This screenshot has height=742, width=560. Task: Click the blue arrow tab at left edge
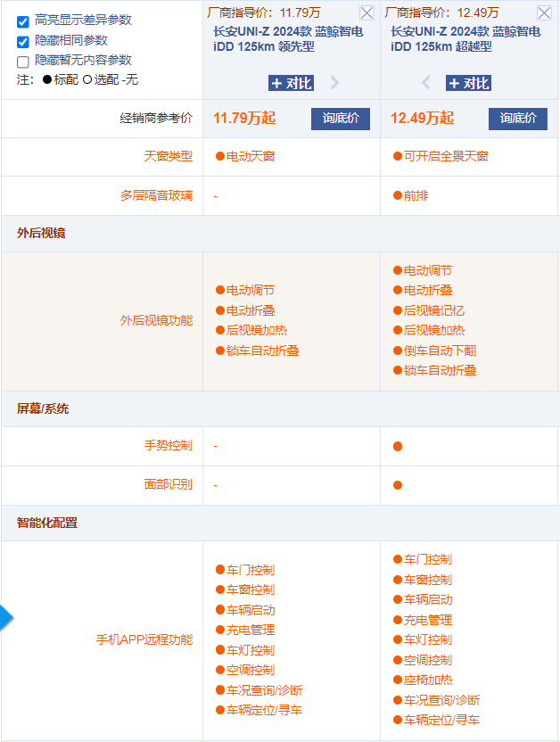(x=6, y=617)
